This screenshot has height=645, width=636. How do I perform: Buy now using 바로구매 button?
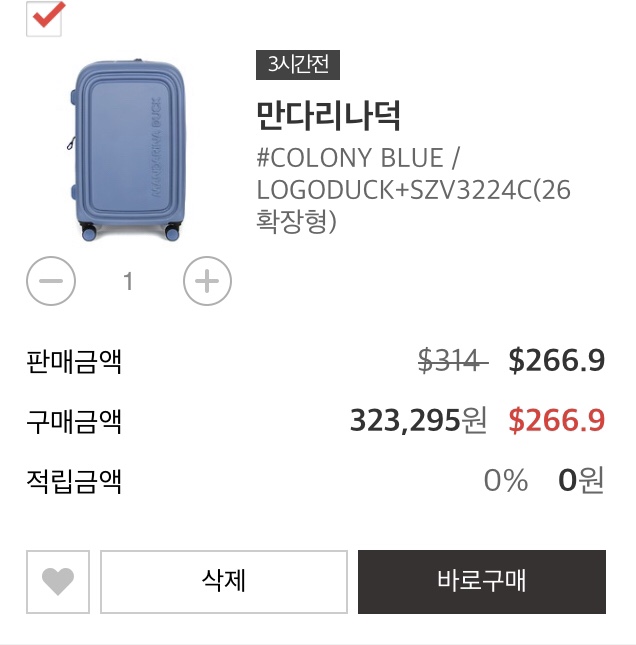pyautogui.click(x=482, y=582)
